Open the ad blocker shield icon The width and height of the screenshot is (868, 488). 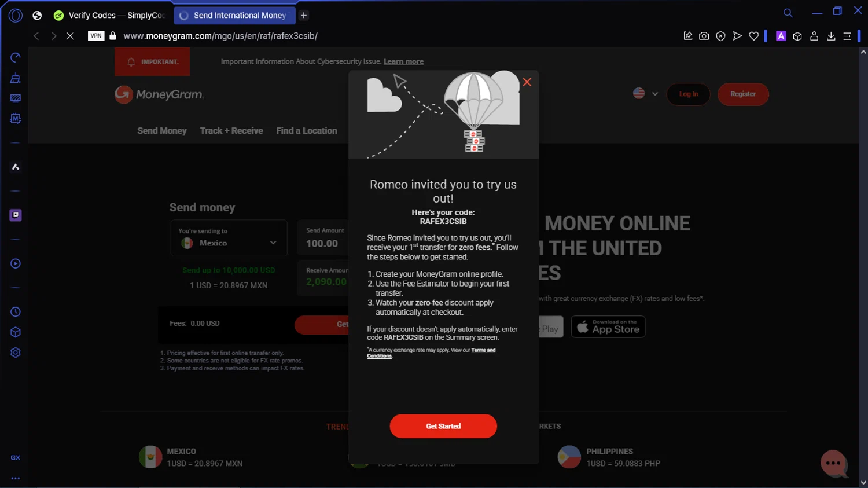coord(720,36)
